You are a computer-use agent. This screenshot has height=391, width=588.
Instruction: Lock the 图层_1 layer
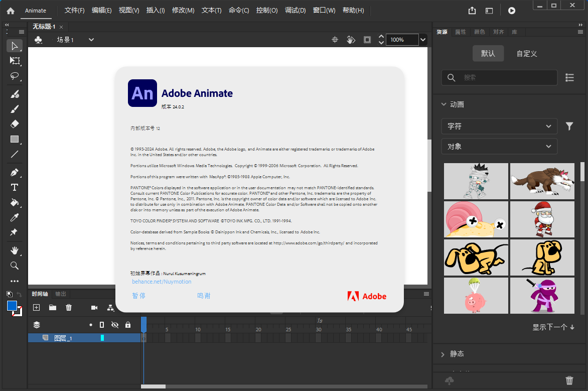point(128,337)
